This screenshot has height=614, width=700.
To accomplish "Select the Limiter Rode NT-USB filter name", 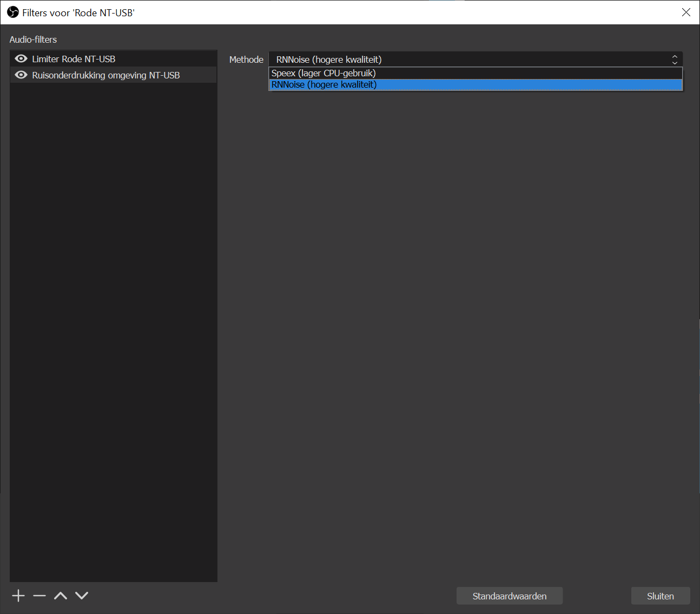I will point(74,59).
